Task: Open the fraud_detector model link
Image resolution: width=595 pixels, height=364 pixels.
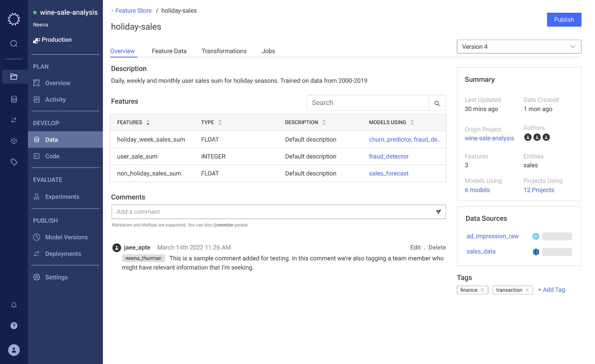Action: (389, 156)
